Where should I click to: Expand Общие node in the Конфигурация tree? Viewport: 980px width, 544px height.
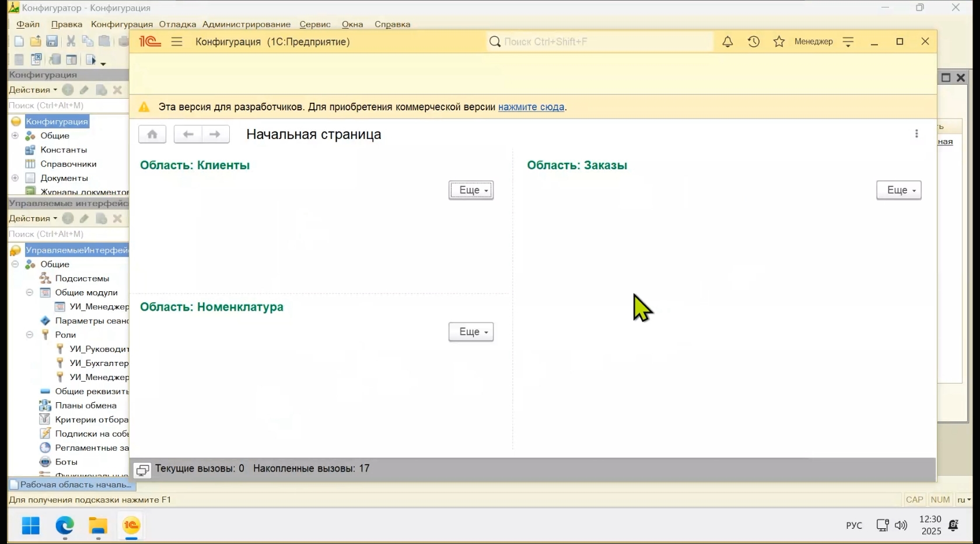coord(15,135)
